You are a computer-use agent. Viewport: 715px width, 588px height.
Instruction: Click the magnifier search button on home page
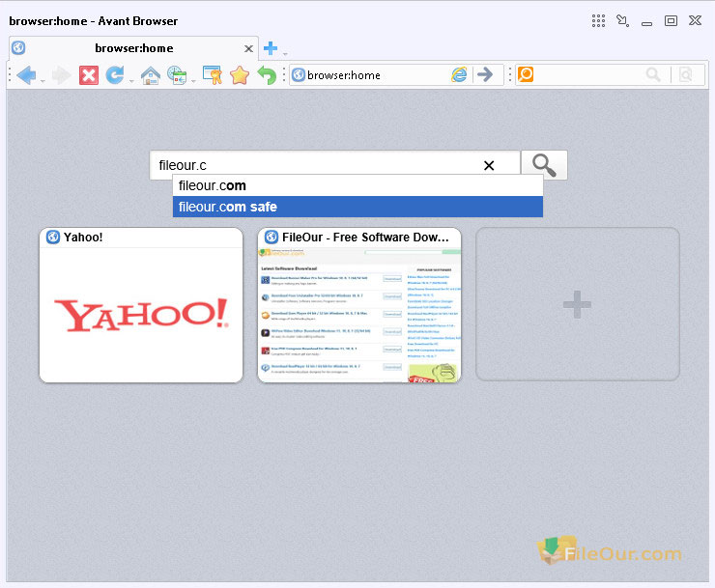click(x=544, y=165)
